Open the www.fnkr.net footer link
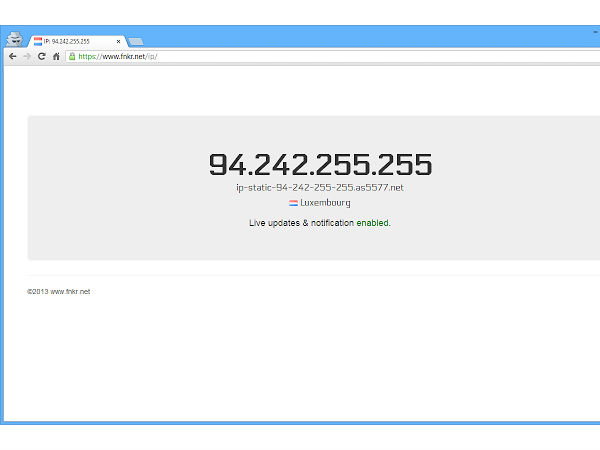 (x=70, y=292)
